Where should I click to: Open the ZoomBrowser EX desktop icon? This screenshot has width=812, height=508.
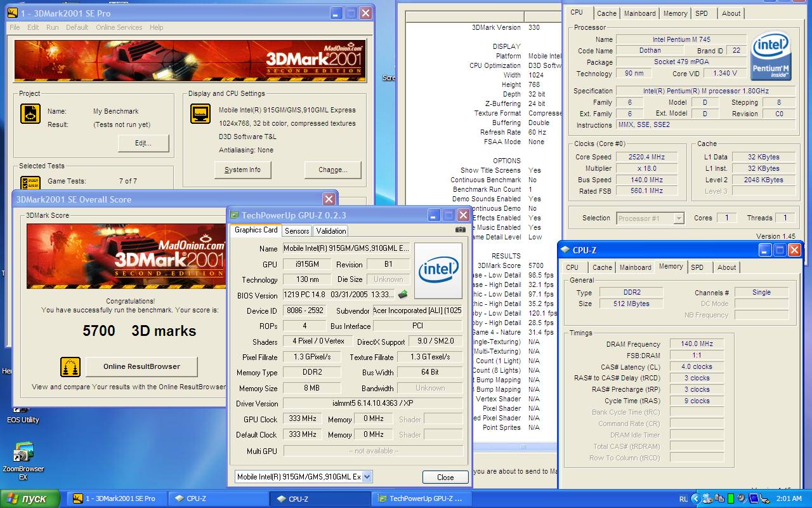[x=23, y=462]
